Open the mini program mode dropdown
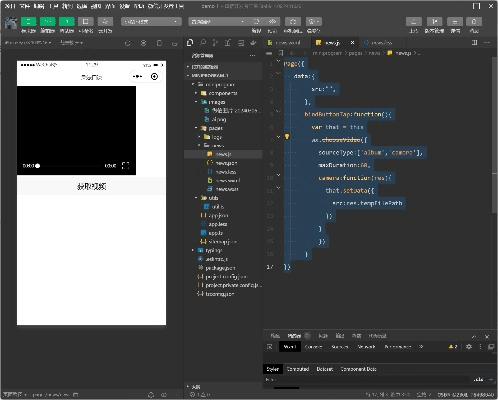498x400 pixels. pyautogui.click(x=151, y=22)
